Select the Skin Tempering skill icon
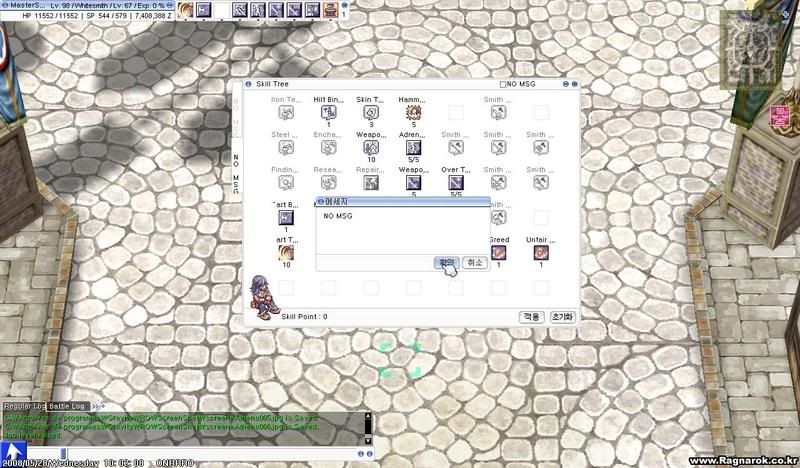Image resolution: width=800 pixels, height=468 pixels. click(x=371, y=112)
